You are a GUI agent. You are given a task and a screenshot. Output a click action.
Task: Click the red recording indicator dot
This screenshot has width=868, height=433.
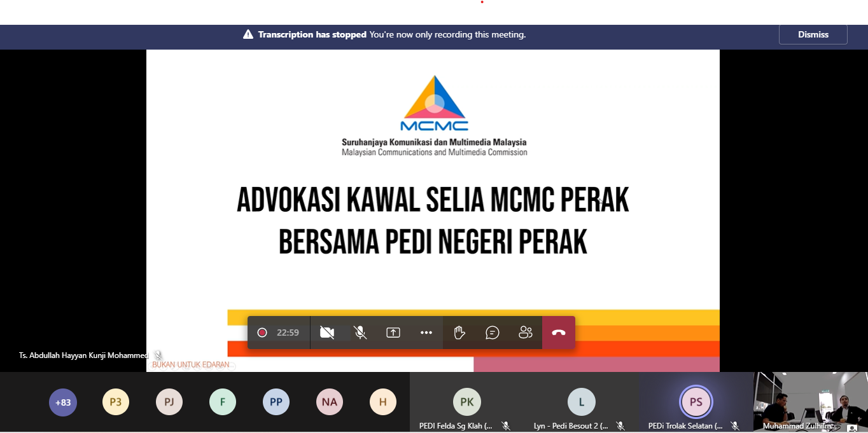[x=262, y=333]
